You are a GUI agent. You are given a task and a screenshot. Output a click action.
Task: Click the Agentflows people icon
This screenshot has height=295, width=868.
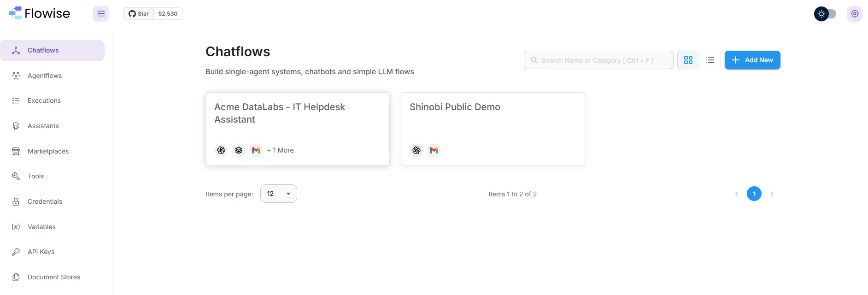tap(16, 76)
